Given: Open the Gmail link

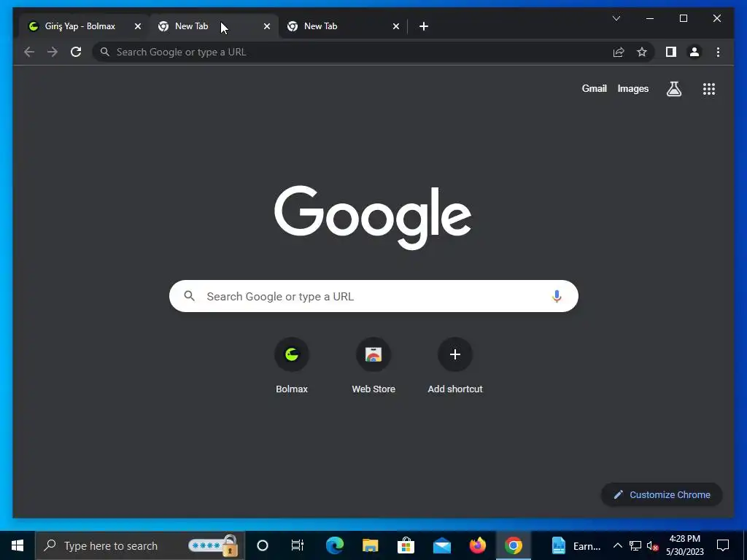Looking at the screenshot, I should pyautogui.click(x=594, y=88).
